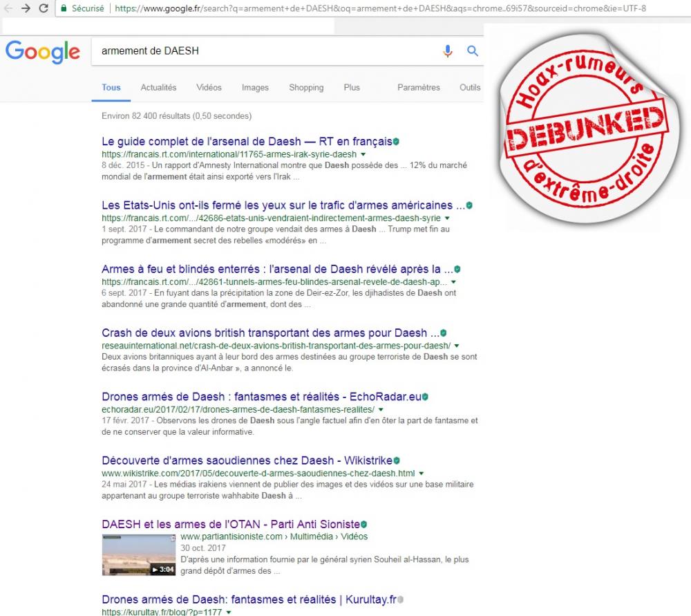Click the '17 févr. 2017' snippet date

pyautogui.click(x=125, y=420)
